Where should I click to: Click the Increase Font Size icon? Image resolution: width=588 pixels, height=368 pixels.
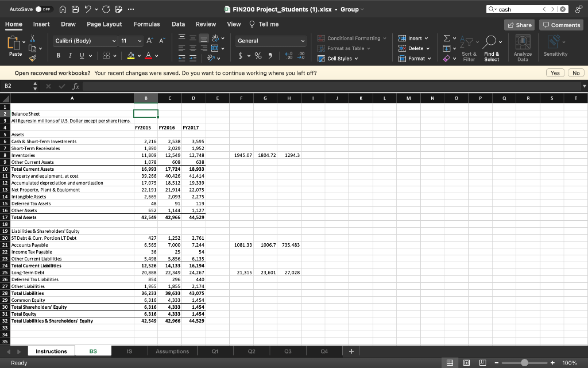[150, 41]
